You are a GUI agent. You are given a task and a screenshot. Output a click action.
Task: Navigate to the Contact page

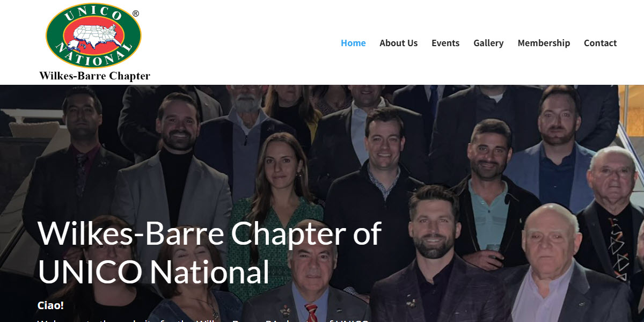tap(600, 43)
